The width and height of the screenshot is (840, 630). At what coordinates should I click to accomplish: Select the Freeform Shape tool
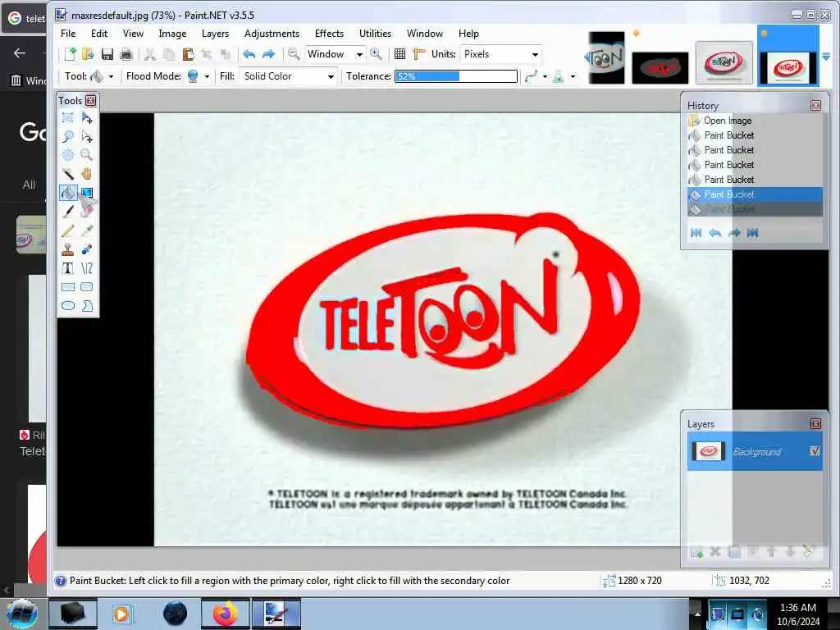coord(87,306)
